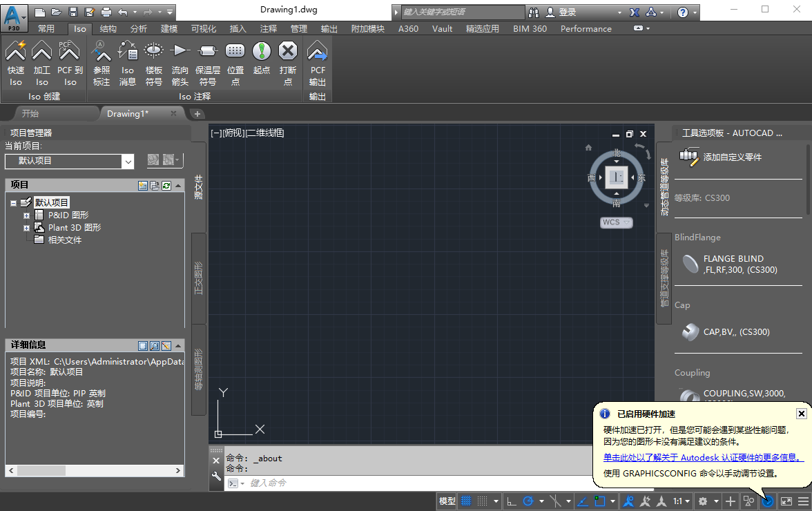
Task: Click the 打断点 annotation tool
Action: point(288,62)
